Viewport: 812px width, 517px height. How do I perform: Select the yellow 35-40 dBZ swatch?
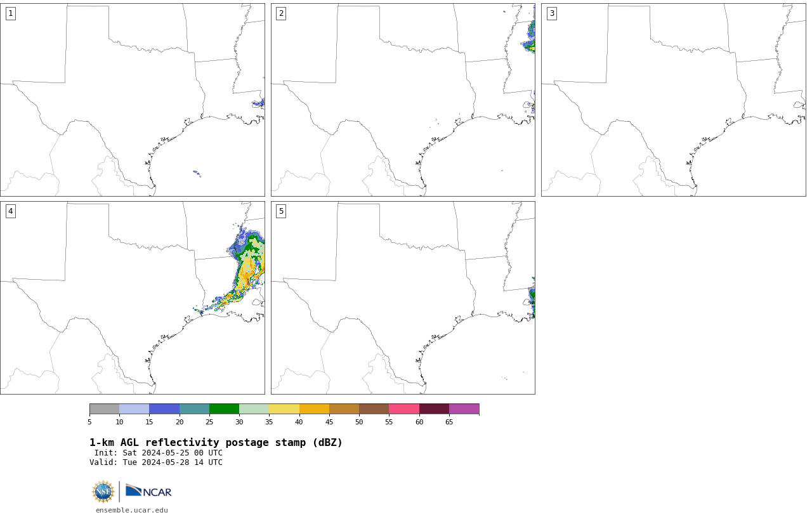[x=284, y=409]
